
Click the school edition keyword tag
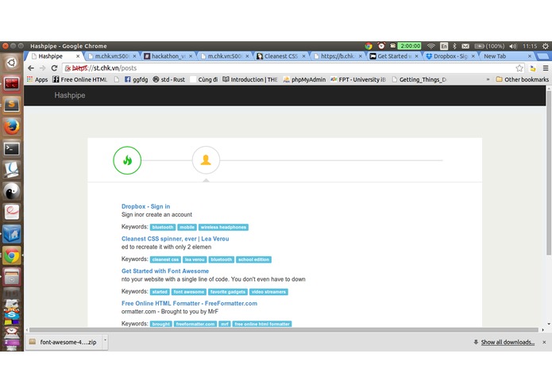[254, 259]
